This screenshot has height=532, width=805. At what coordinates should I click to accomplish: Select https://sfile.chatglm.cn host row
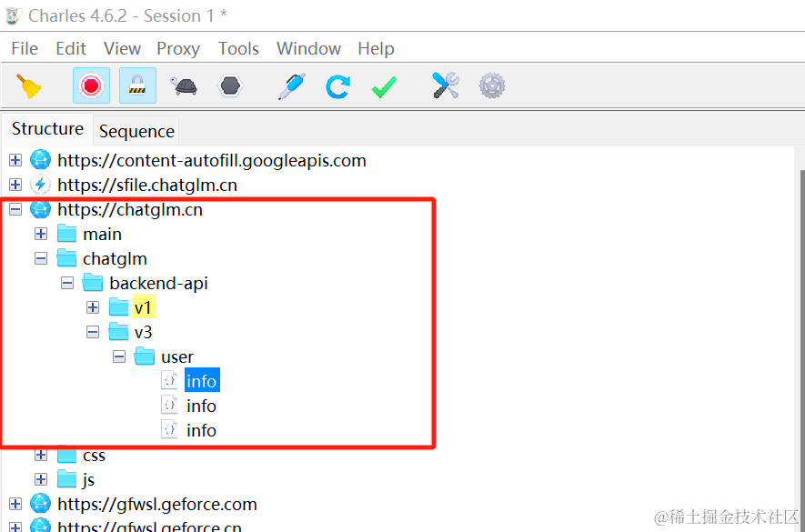click(x=147, y=186)
